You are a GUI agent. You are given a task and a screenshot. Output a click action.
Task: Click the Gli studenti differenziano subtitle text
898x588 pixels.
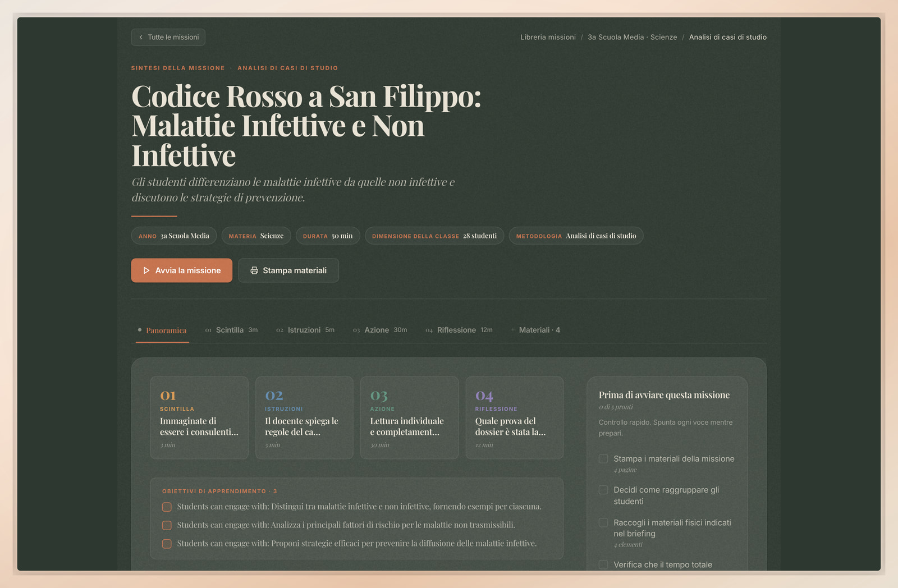coord(293,190)
